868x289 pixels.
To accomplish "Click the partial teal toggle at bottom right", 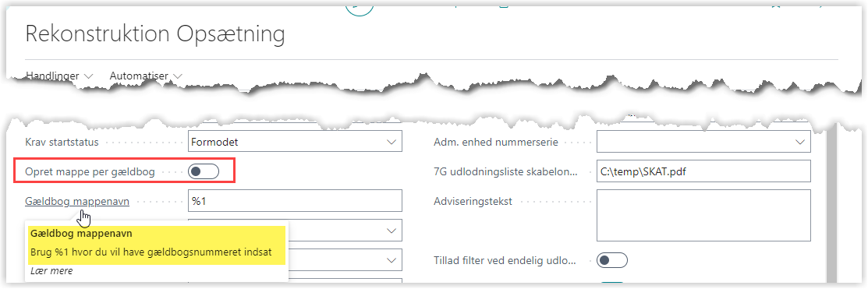I will click(612, 284).
